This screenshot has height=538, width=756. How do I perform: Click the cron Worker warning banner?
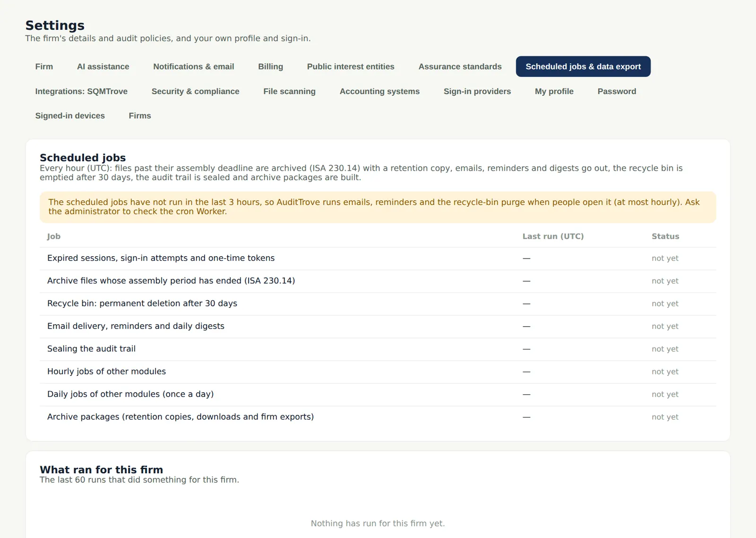tap(378, 207)
